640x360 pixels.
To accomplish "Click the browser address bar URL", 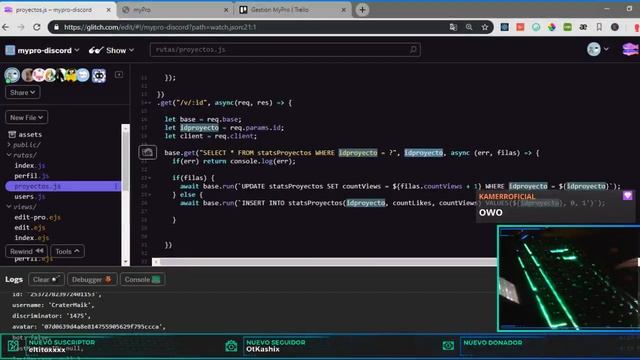I will (160, 27).
